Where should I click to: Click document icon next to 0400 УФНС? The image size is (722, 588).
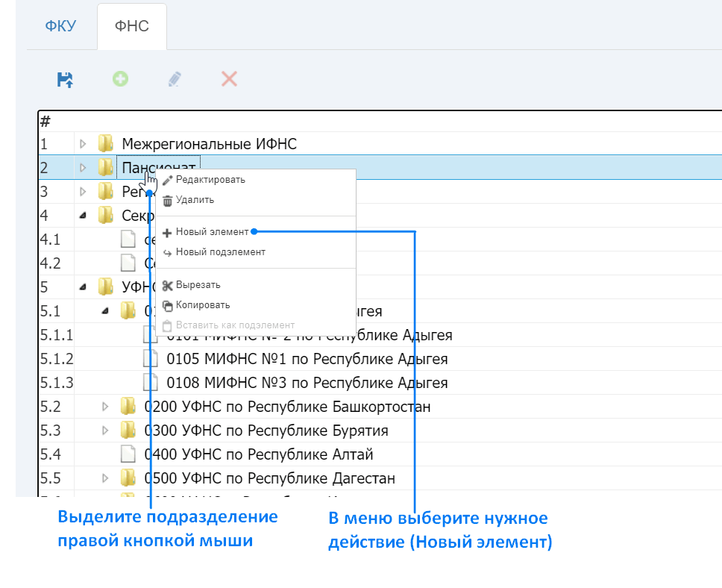pos(128,454)
